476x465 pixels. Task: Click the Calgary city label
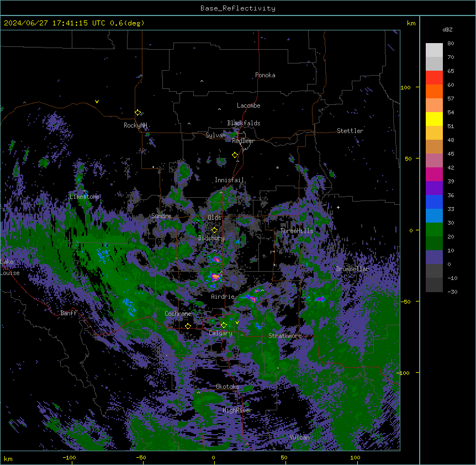coord(220,333)
